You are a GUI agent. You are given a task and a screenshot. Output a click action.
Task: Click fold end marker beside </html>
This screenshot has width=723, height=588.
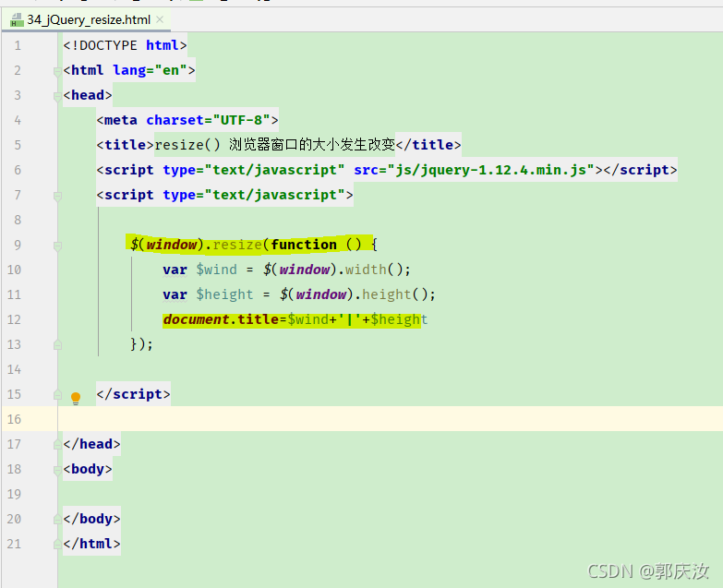pos(57,544)
